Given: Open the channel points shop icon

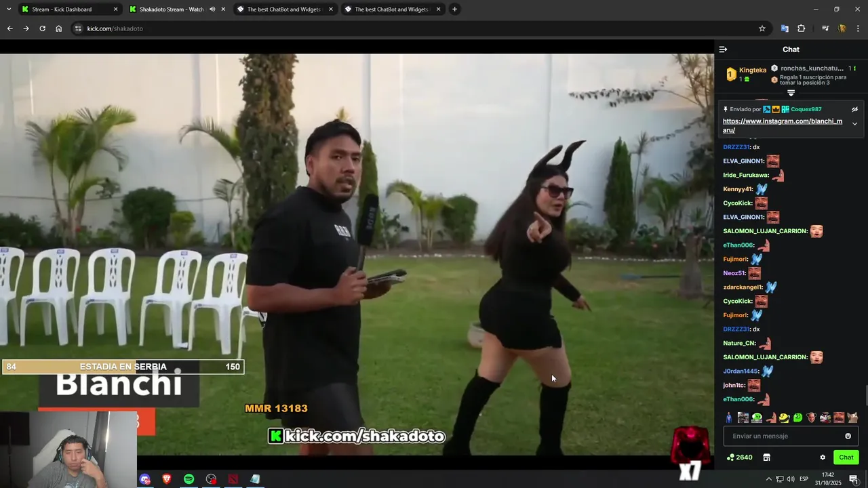Looking at the screenshot, I should (x=766, y=457).
